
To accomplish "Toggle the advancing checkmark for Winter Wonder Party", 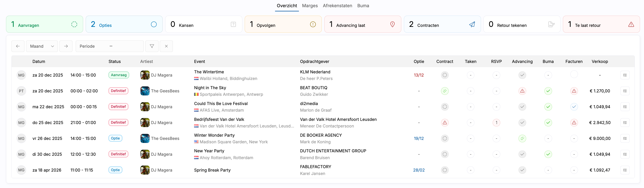I will point(522,138).
